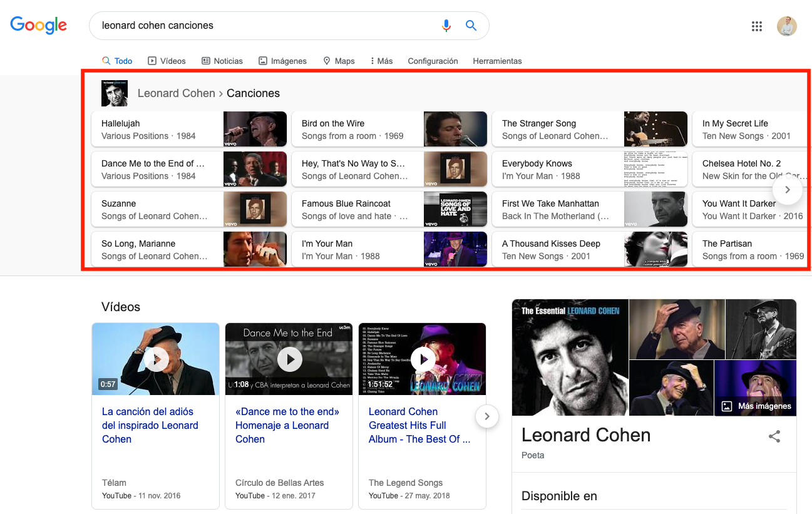Click the Leonard Cohen guitar photo
Screen dimensions: 812x514
761,329
